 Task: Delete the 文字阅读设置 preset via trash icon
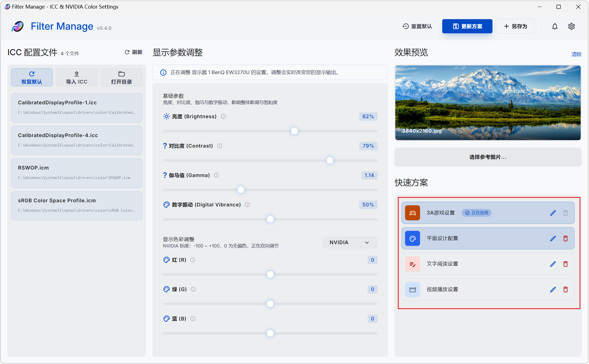pyautogui.click(x=565, y=264)
